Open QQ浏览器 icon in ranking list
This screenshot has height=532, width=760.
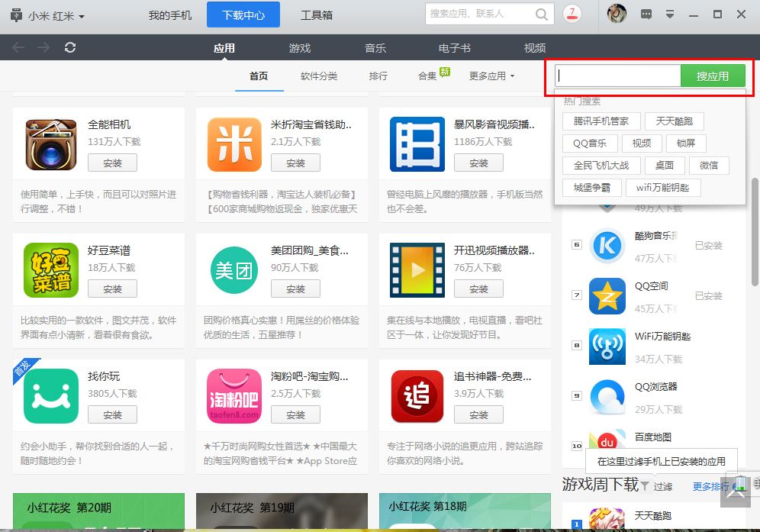[x=607, y=397]
